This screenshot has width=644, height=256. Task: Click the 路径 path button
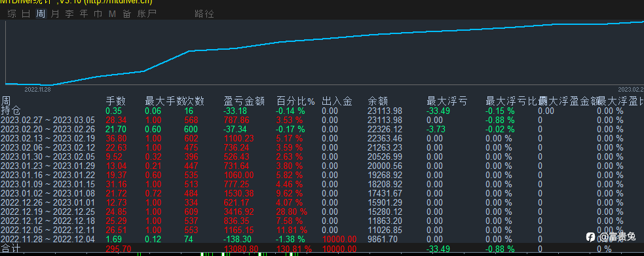[x=204, y=14]
